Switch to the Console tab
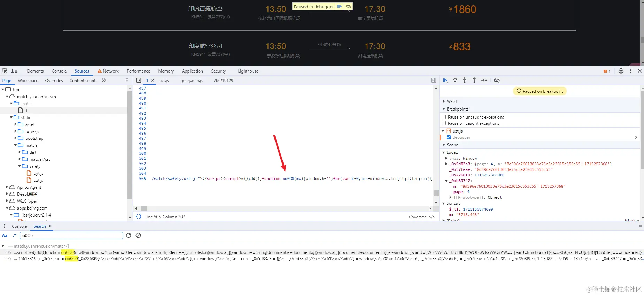Screen dimensions: 644x295 click(59, 71)
